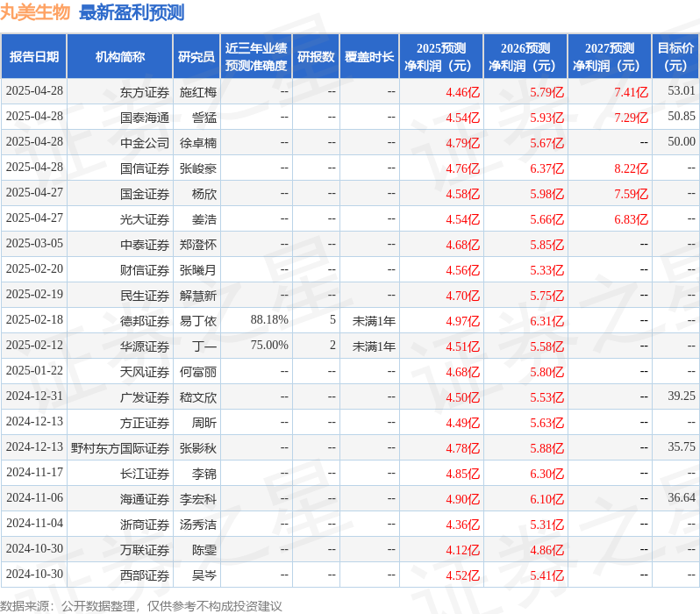The width and height of the screenshot is (700, 614).
Task: Click the 4.36亿 2025 forecast value
Action: tap(462, 525)
